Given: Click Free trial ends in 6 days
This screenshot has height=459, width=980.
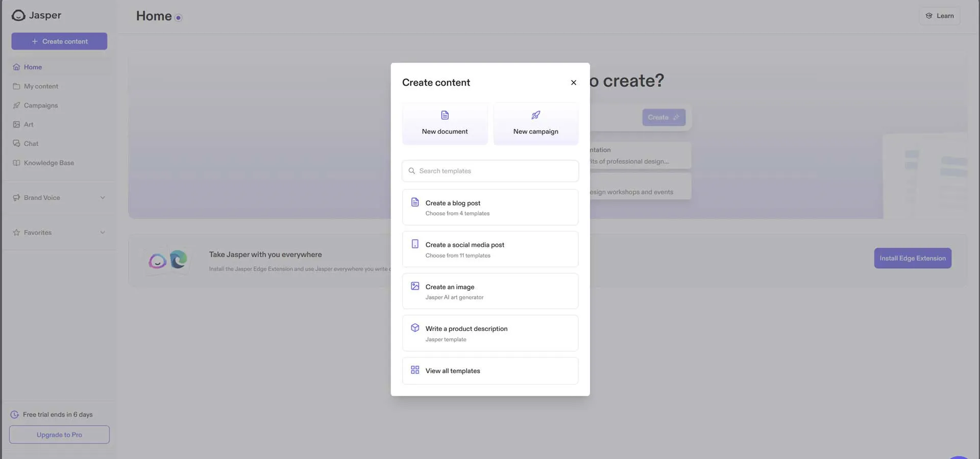Looking at the screenshot, I should click(x=58, y=415).
